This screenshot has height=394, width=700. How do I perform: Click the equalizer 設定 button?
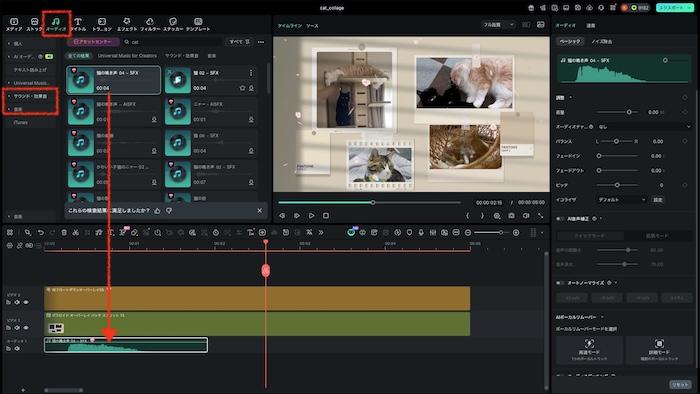tap(658, 200)
